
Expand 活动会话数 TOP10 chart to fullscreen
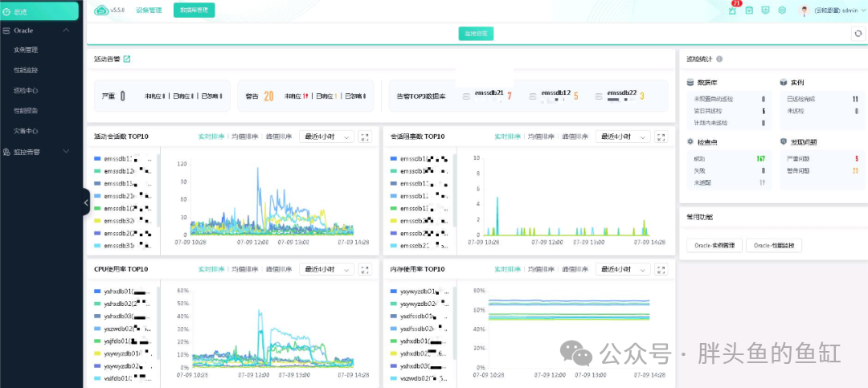366,137
